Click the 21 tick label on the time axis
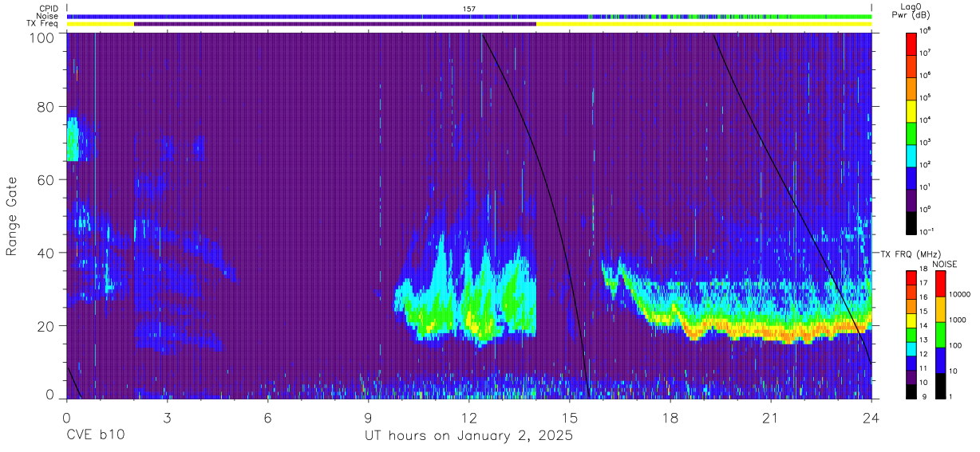980x452 pixels. coord(771,418)
